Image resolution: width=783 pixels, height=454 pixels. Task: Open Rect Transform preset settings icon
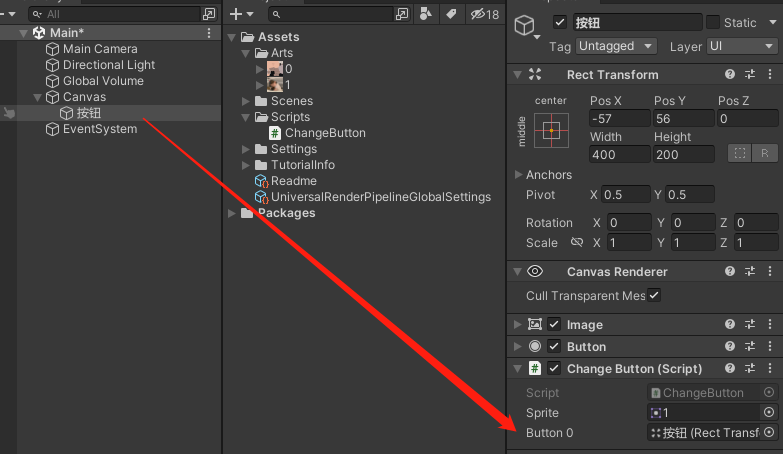(x=750, y=74)
